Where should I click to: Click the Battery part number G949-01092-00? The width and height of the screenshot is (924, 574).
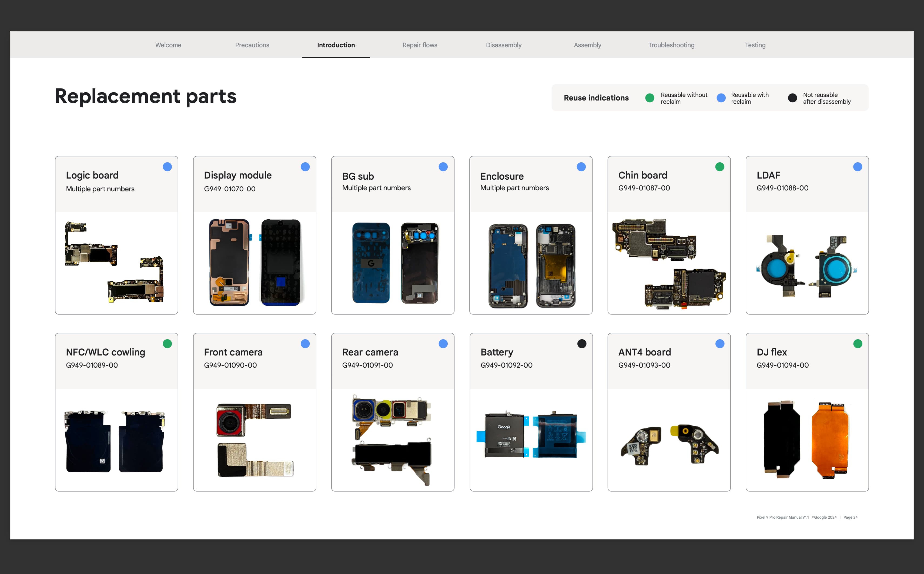pos(506,365)
